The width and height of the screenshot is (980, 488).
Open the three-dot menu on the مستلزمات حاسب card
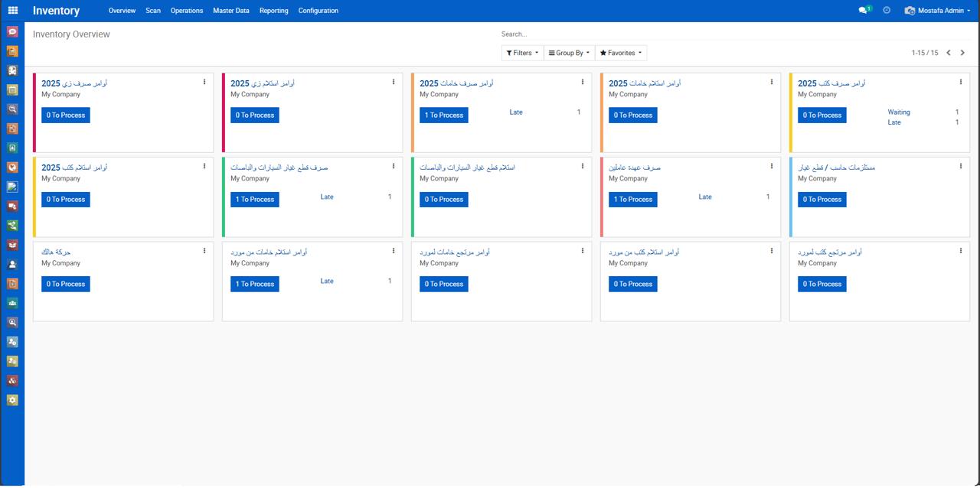point(960,166)
